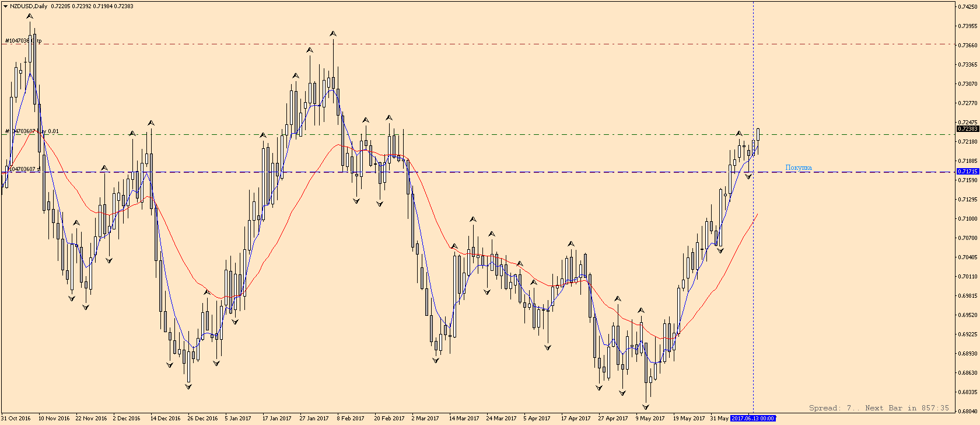
Task: Click the 0.70700 price scale label
Action: (968, 238)
